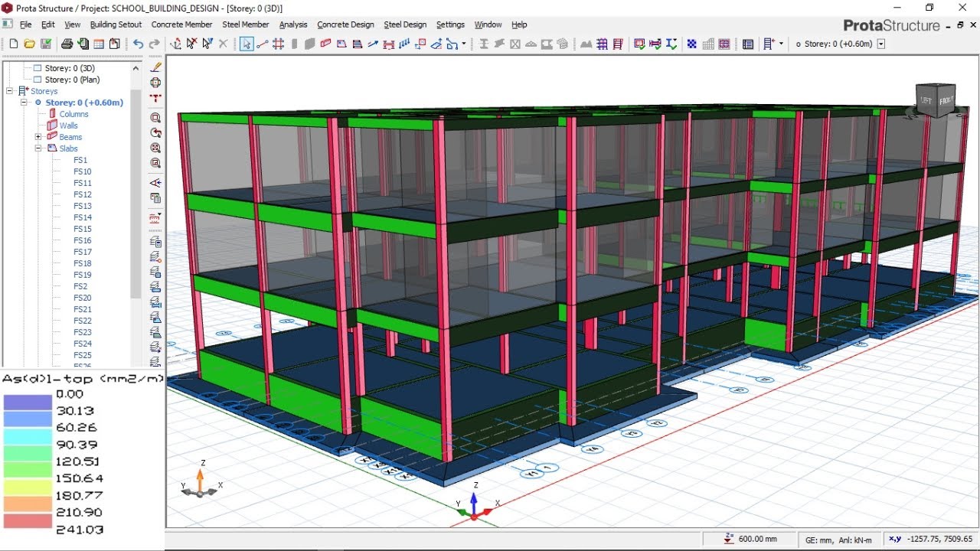This screenshot has height=551, width=980.
Task: Select the Walls tree item
Action: [68, 126]
